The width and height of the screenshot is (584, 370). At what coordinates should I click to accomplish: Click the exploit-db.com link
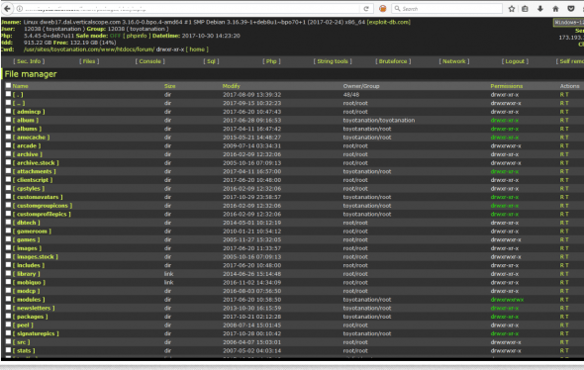pos(389,22)
